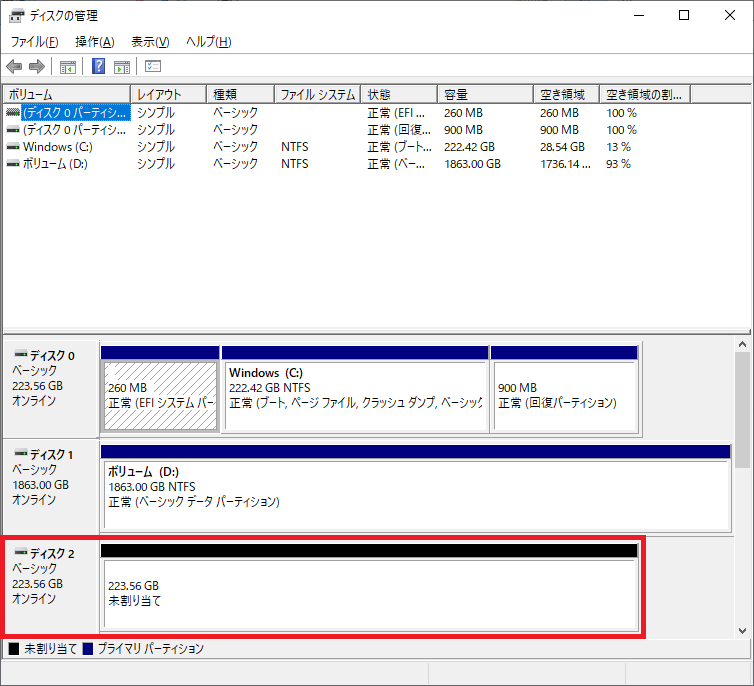
Task: Click the 28.54 GB free space cell
Action: (x=562, y=147)
